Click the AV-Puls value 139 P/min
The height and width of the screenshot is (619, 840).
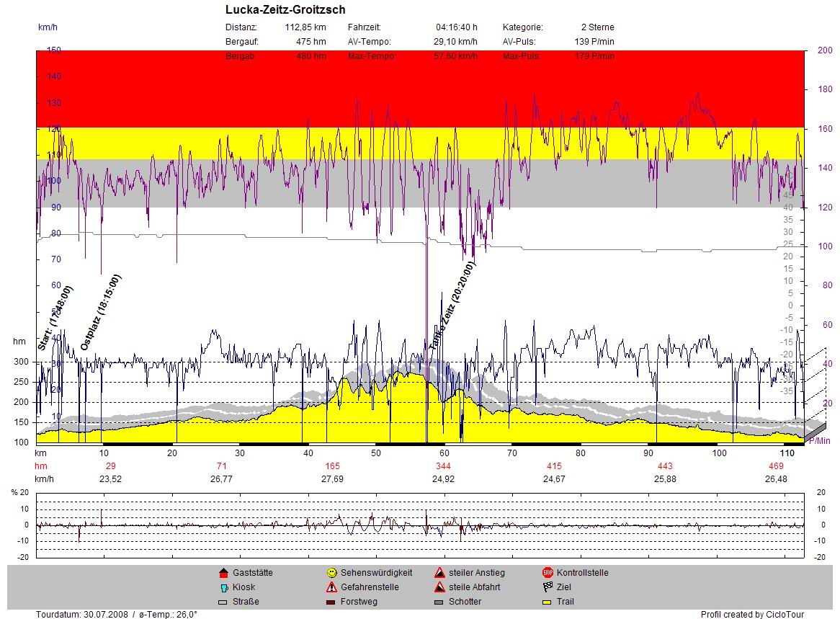click(594, 42)
